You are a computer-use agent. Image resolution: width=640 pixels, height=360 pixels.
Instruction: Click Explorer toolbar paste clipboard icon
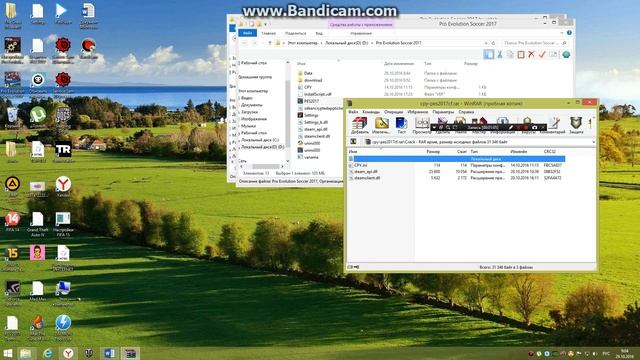pos(521,54)
